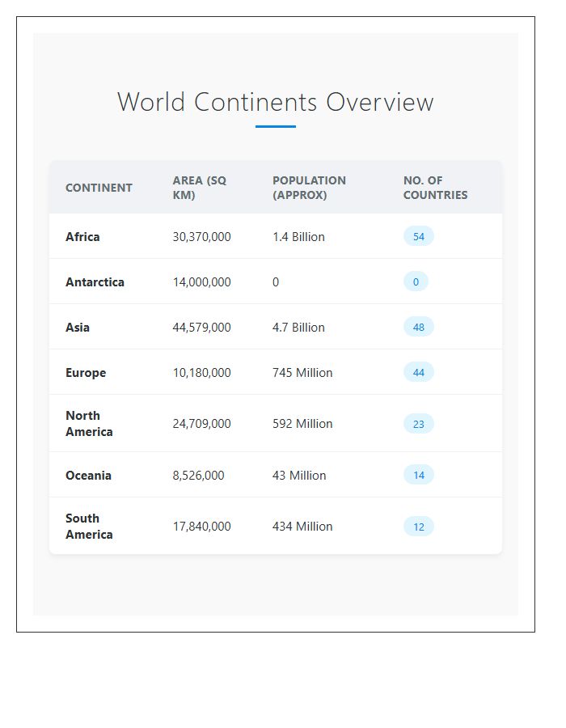Select the Africa row name
This screenshot has width=566, height=728.
coord(82,237)
